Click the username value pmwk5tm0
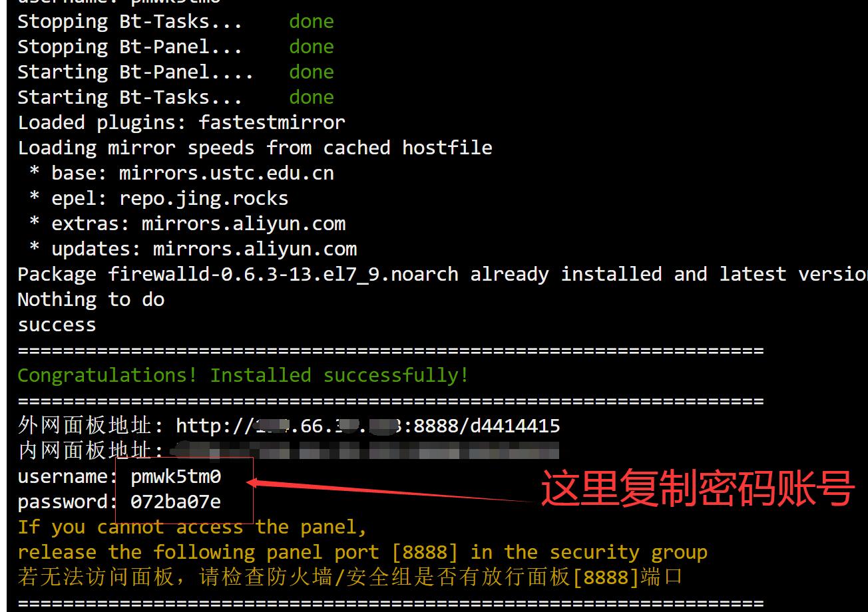 tap(176, 476)
